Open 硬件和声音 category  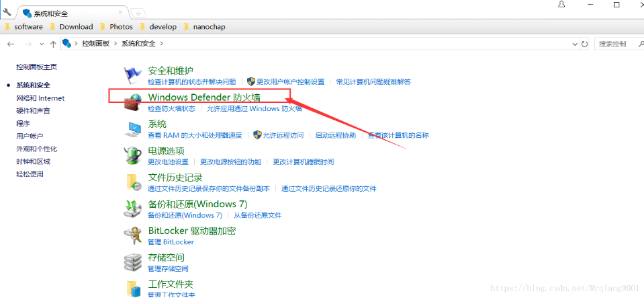(34, 111)
